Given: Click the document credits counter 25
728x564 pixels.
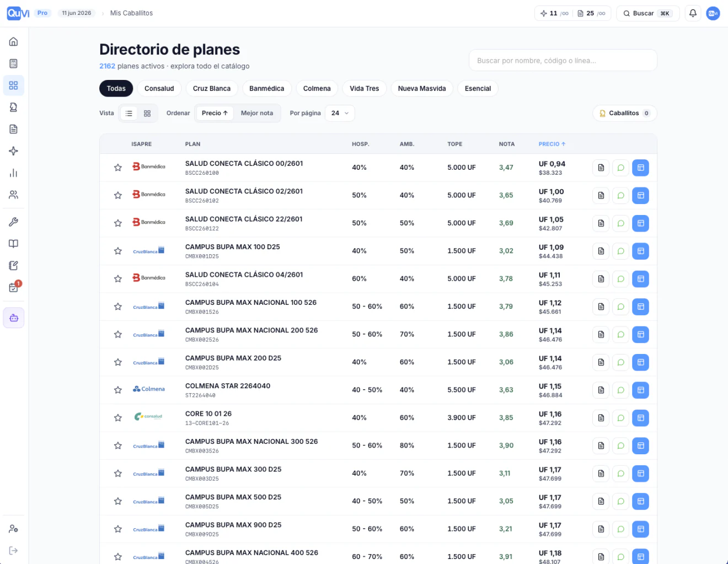Looking at the screenshot, I should coord(591,13).
